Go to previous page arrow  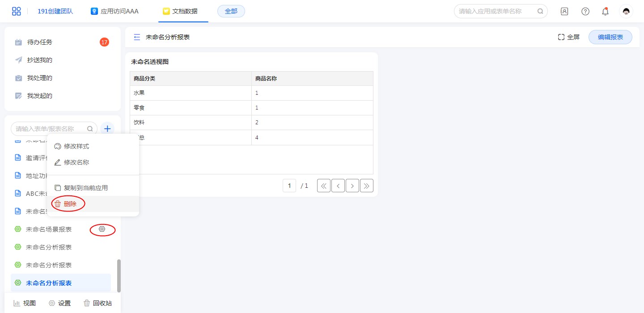pos(338,186)
